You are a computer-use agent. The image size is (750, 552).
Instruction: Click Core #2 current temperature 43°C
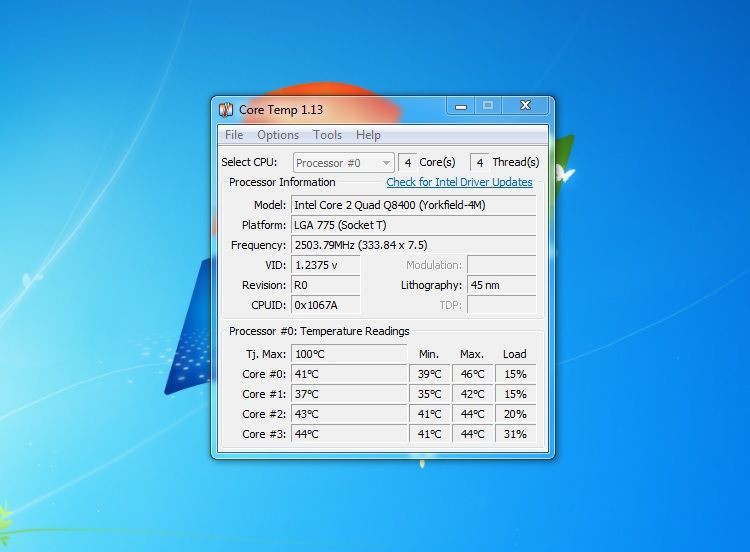point(349,415)
